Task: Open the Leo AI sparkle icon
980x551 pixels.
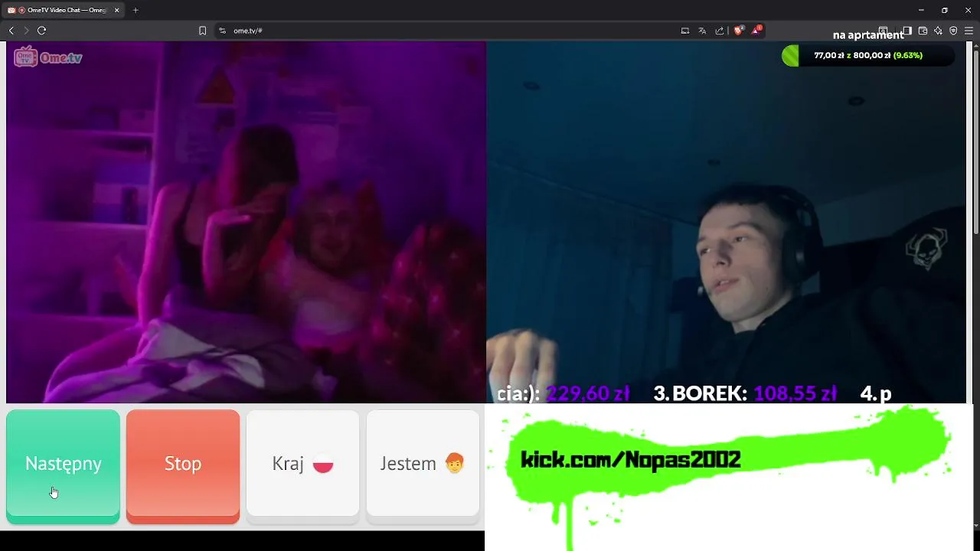Action: [938, 31]
